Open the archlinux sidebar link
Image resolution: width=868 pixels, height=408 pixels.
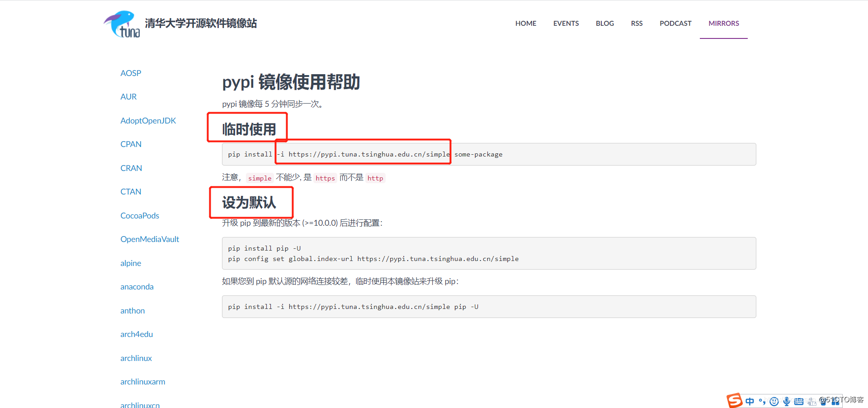click(136, 358)
